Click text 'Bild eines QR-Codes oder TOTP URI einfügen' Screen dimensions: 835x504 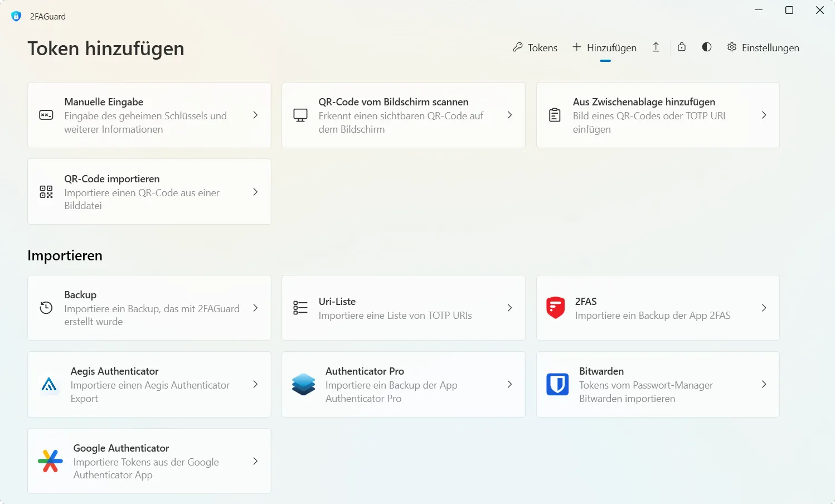[649, 123]
